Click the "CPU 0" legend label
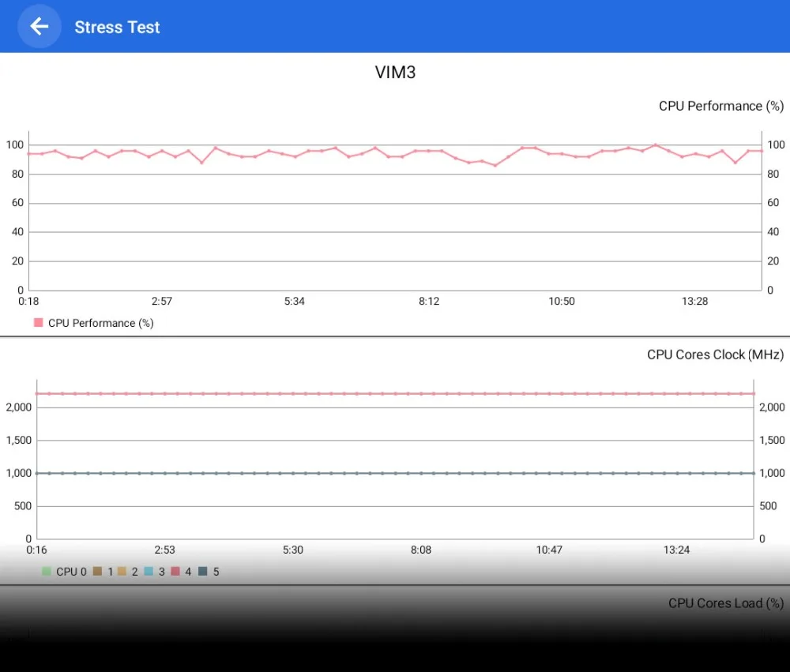 [x=71, y=572]
